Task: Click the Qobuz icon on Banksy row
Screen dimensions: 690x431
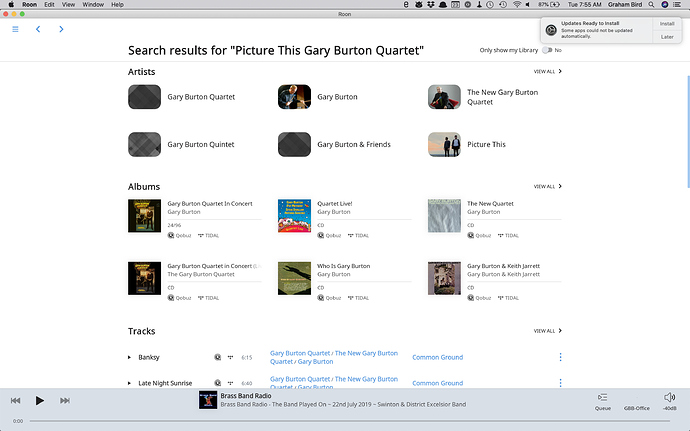Action: point(217,357)
